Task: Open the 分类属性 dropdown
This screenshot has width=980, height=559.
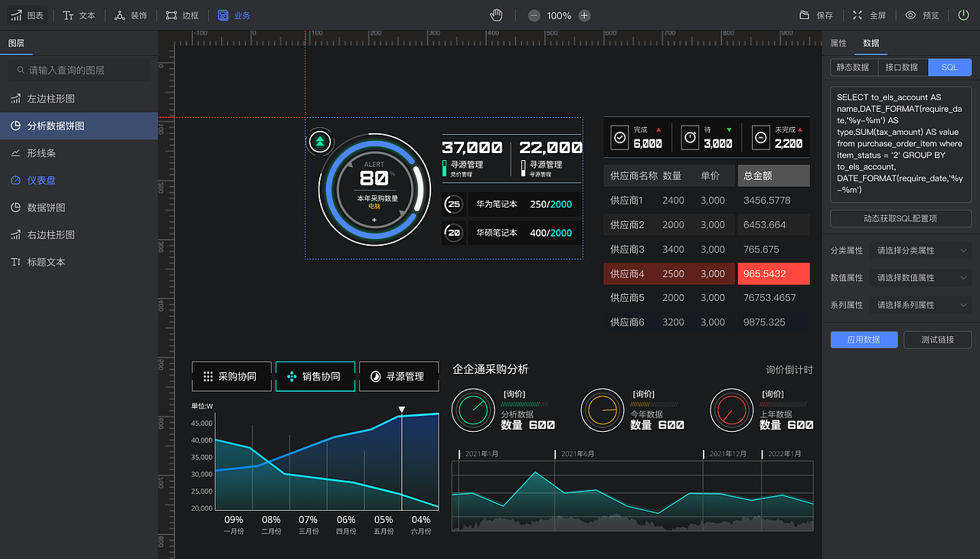Action: click(x=922, y=250)
